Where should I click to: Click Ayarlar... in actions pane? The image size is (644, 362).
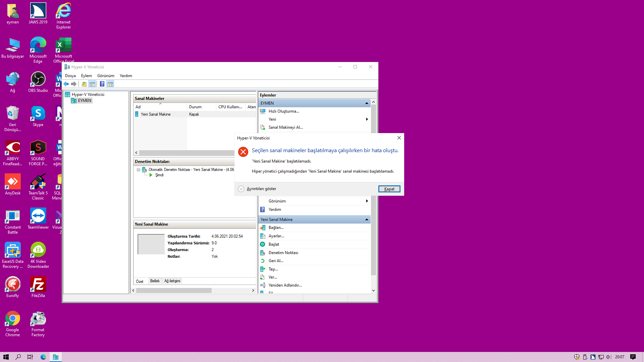[x=276, y=236]
